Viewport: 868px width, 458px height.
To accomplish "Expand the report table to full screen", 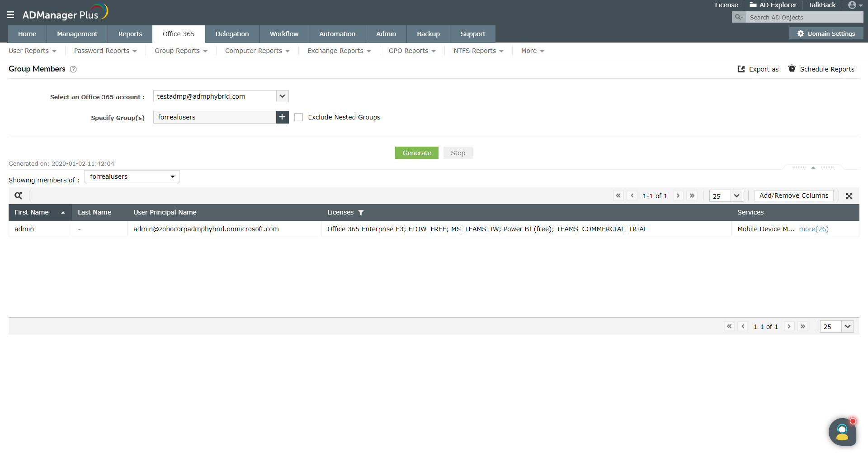I will (x=849, y=196).
